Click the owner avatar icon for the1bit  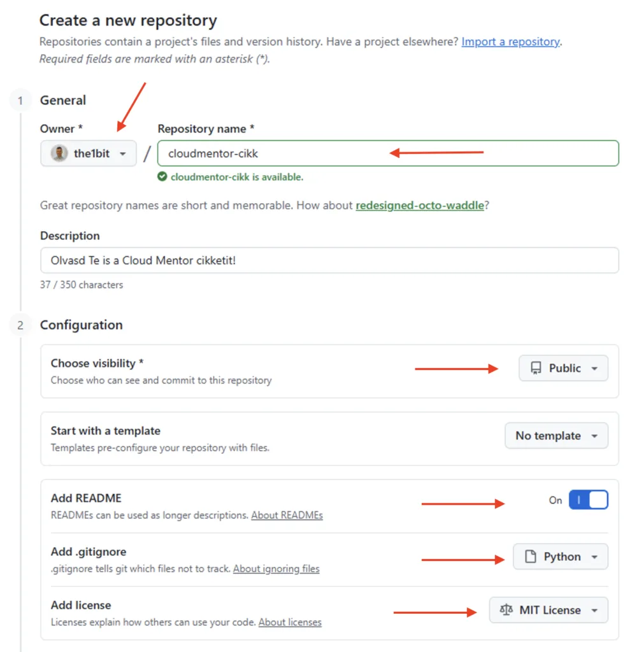point(59,153)
